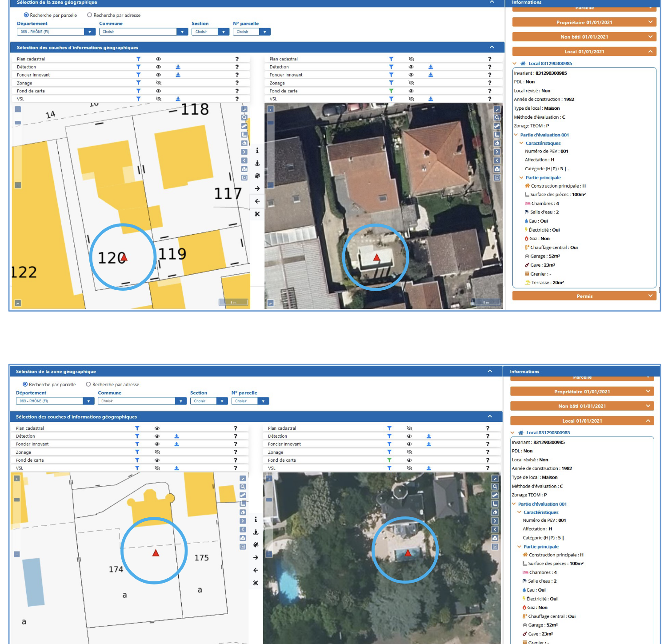Click magnifier search tool on bottom cadastral map
Image resolution: width=672 pixels, height=644 pixels.
tap(243, 487)
